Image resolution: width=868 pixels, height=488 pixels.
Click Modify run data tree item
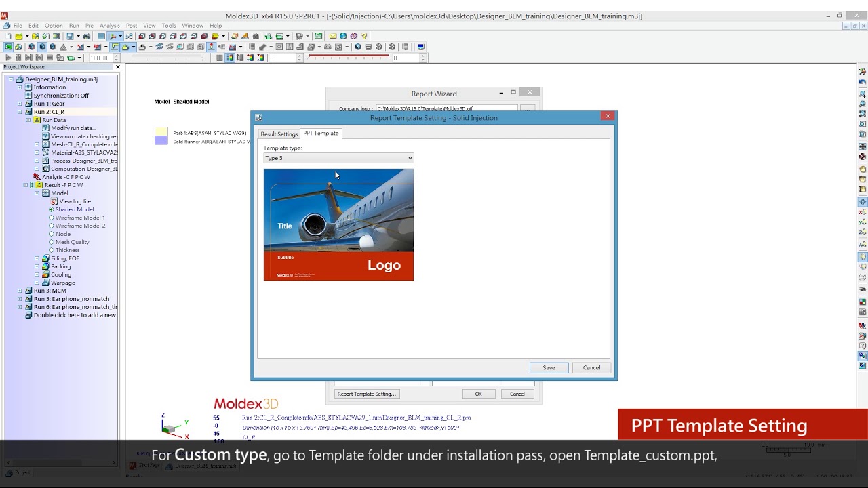73,128
